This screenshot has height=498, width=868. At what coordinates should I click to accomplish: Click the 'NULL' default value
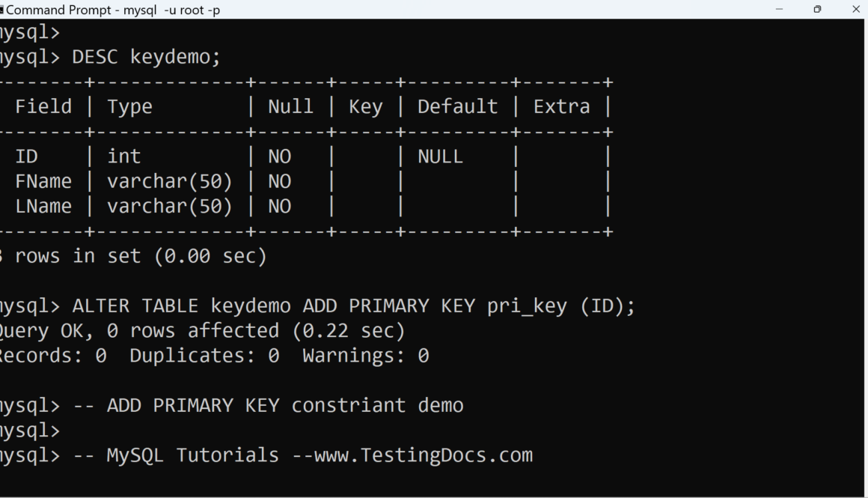click(x=440, y=156)
